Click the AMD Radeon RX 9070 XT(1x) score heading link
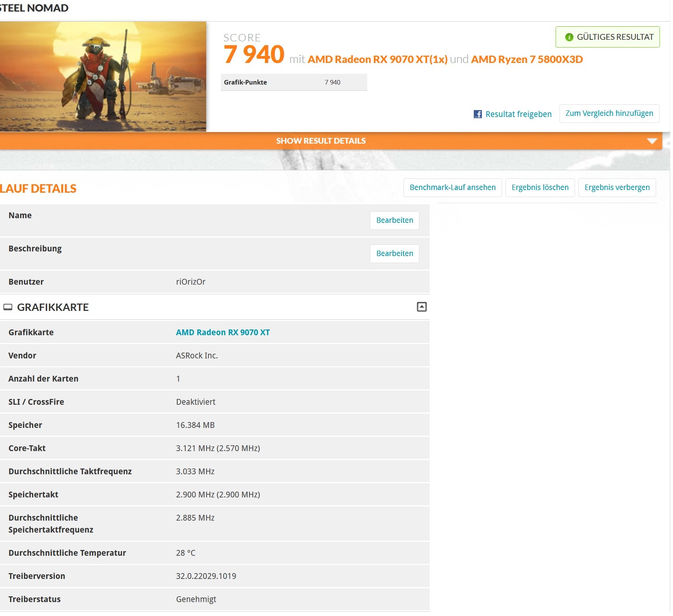This screenshot has width=673, height=616. click(377, 59)
